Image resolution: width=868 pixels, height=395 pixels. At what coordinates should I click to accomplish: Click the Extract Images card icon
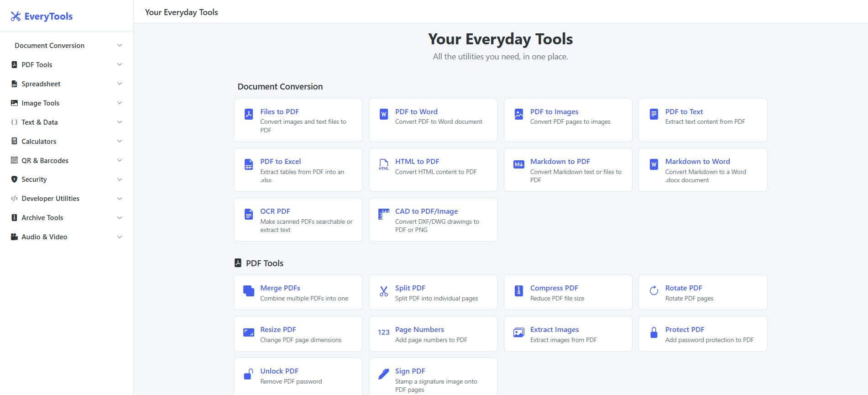519,332
